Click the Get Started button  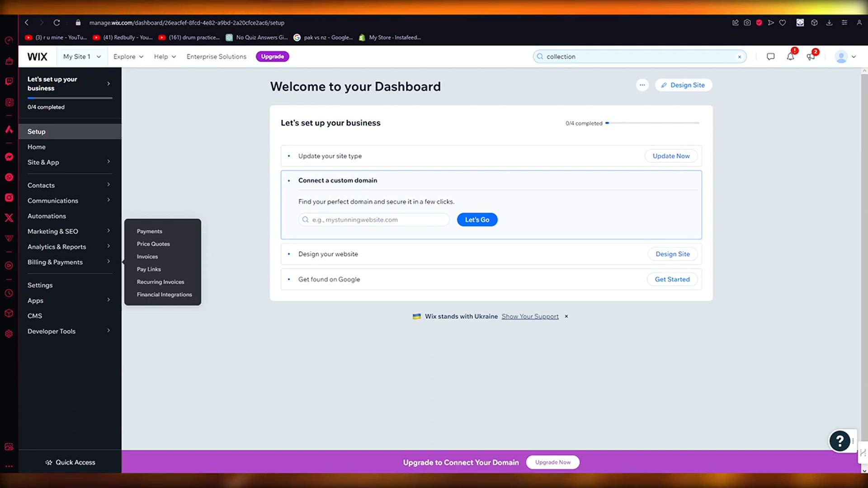[672, 279]
